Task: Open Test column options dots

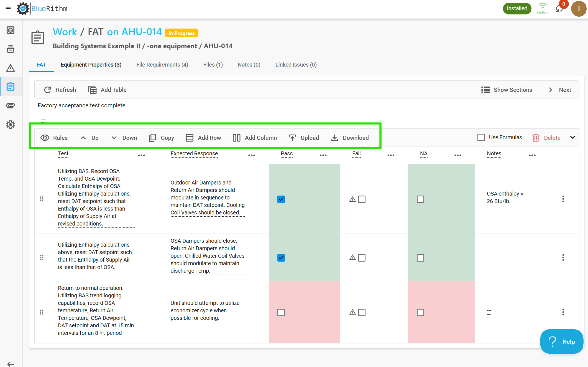Action: pos(142,155)
